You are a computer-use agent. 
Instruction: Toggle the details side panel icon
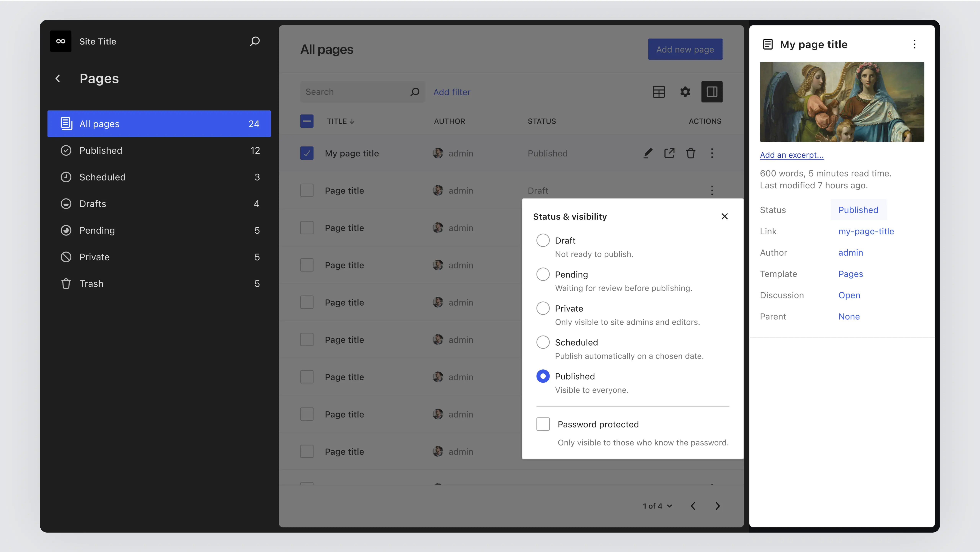tap(712, 92)
